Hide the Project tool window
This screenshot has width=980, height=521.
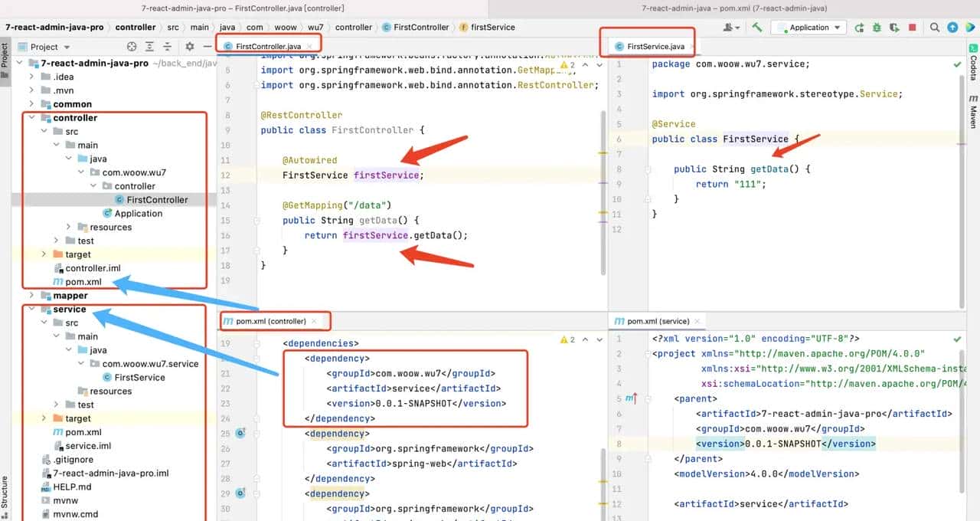click(x=207, y=47)
